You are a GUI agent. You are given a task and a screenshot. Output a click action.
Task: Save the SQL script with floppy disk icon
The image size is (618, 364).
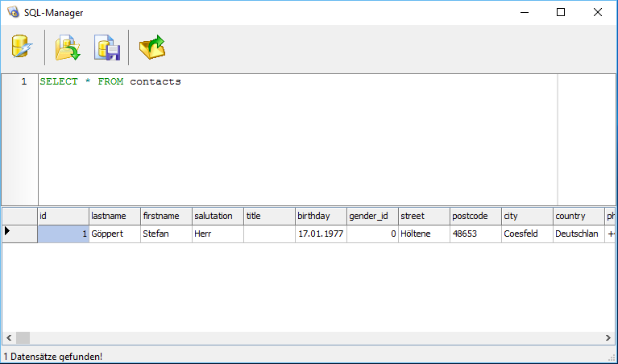(x=107, y=48)
